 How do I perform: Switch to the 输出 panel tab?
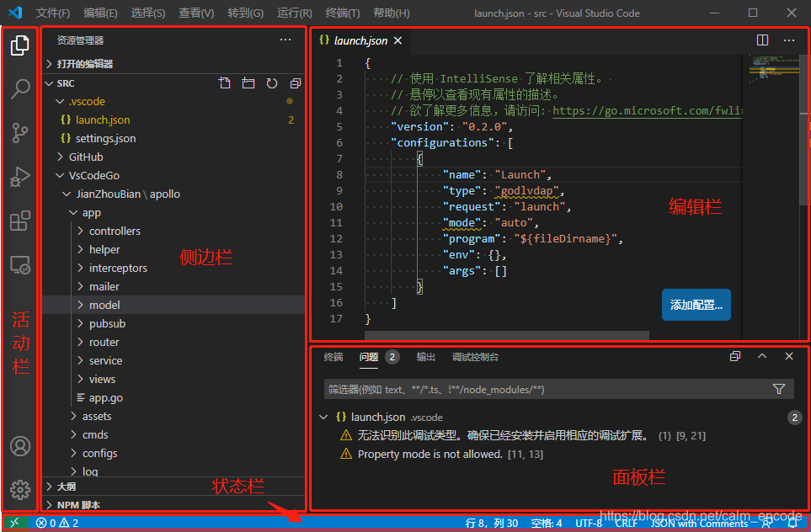point(425,357)
